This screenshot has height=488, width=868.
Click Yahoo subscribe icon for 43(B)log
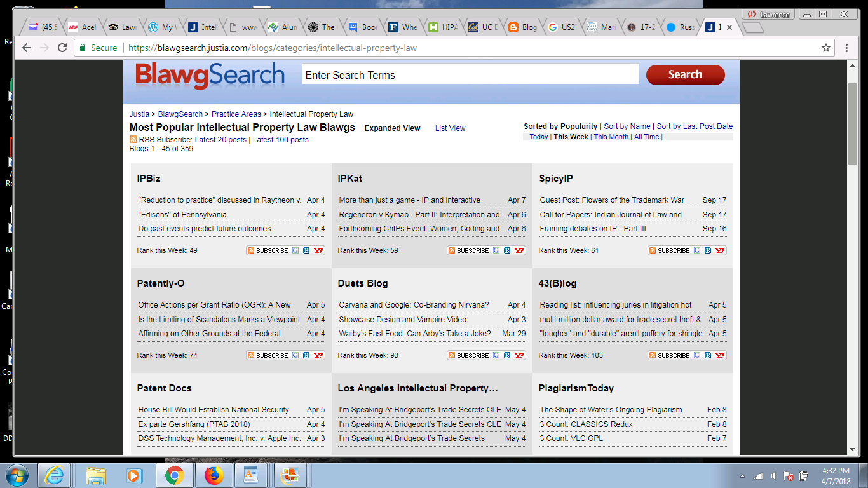719,355
